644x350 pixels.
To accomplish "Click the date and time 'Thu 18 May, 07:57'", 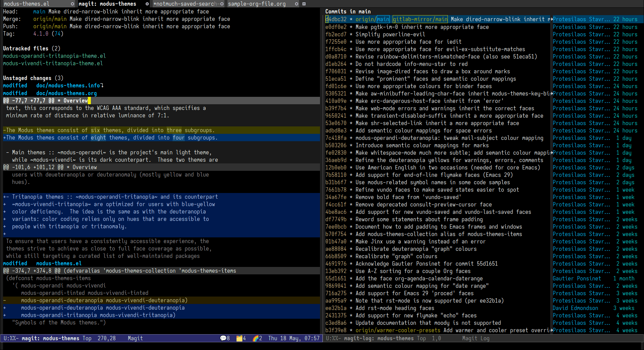I will [x=294, y=338].
